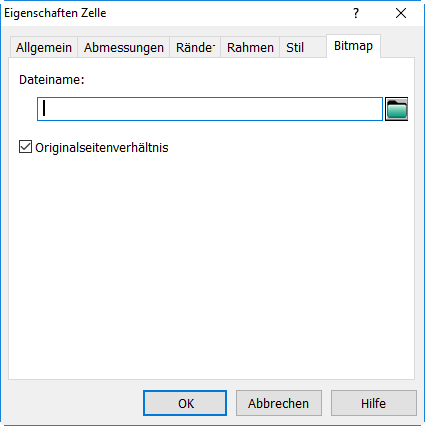The image size is (425, 426).
Task: Go to the Rahmen tab
Action: pyautogui.click(x=250, y=47)
